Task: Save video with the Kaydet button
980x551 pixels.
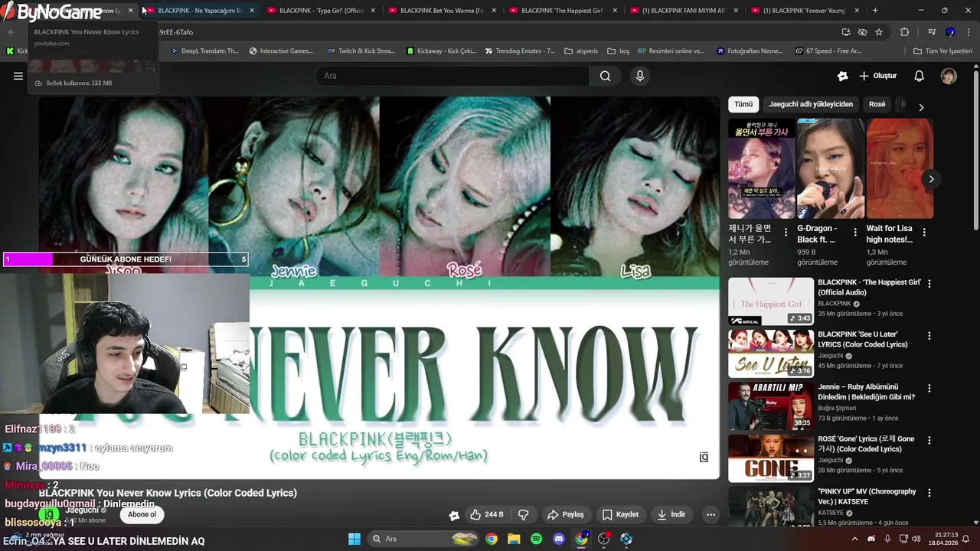Action: (x=620, y=514)
